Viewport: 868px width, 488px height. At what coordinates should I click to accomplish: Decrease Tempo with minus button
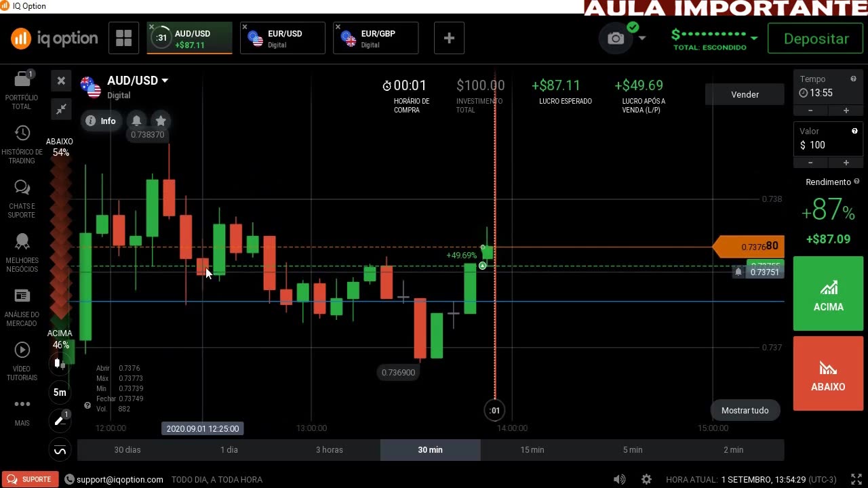(811, 110)
